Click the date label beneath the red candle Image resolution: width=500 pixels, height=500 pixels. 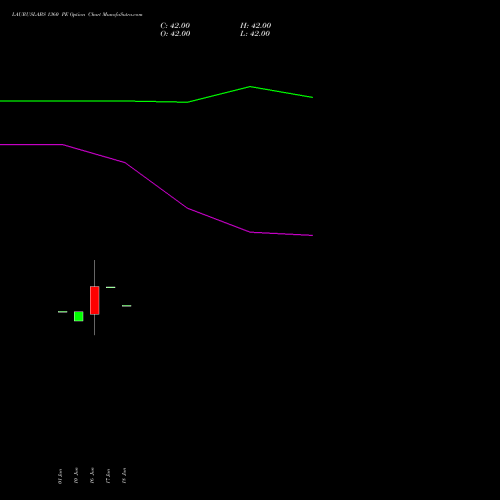point(92,476)
